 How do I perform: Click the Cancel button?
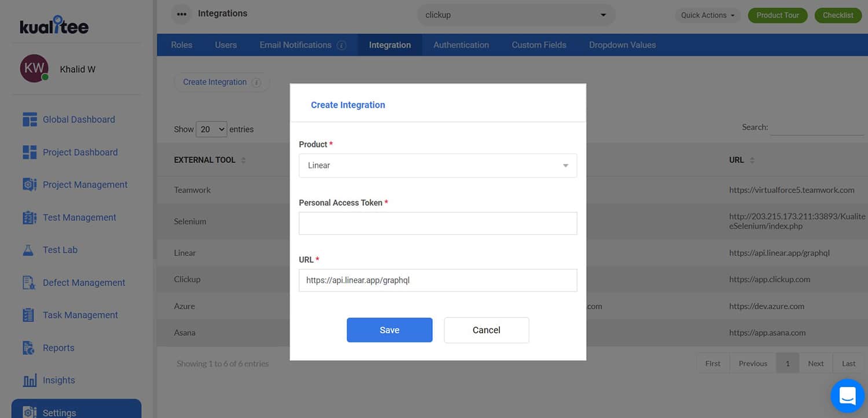(486, 330)
